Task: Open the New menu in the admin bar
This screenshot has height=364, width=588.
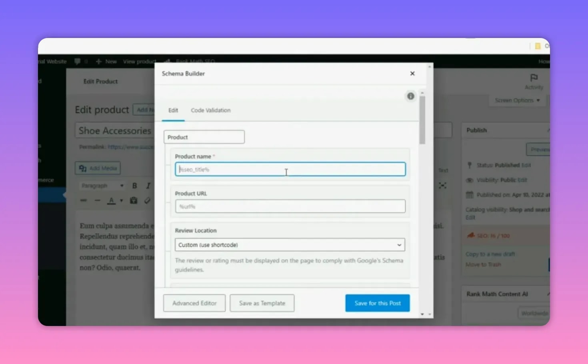Action: [x=106, y=61]
